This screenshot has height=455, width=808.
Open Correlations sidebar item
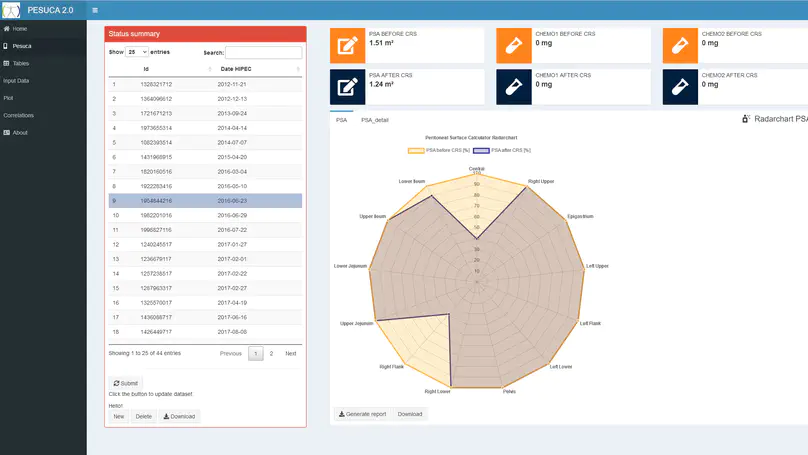(43, 115)
